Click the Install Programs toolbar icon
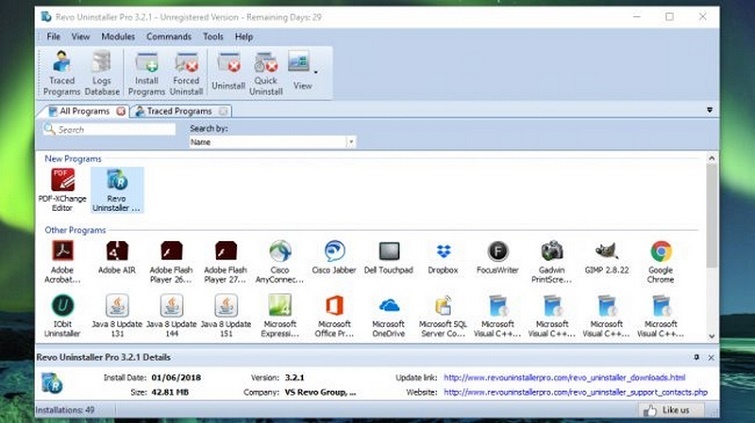Image resolution: width=755 pixels, height=423 pixels. coord(146,72)
